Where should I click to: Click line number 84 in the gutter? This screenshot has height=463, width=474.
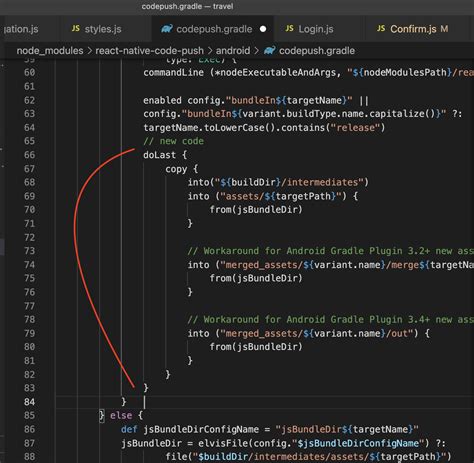(29, 402)
